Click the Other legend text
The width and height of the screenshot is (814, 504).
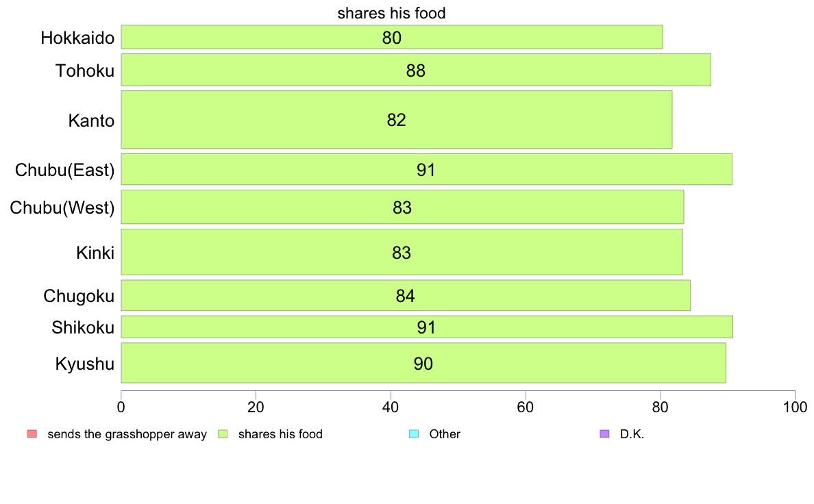click(445, 434)
